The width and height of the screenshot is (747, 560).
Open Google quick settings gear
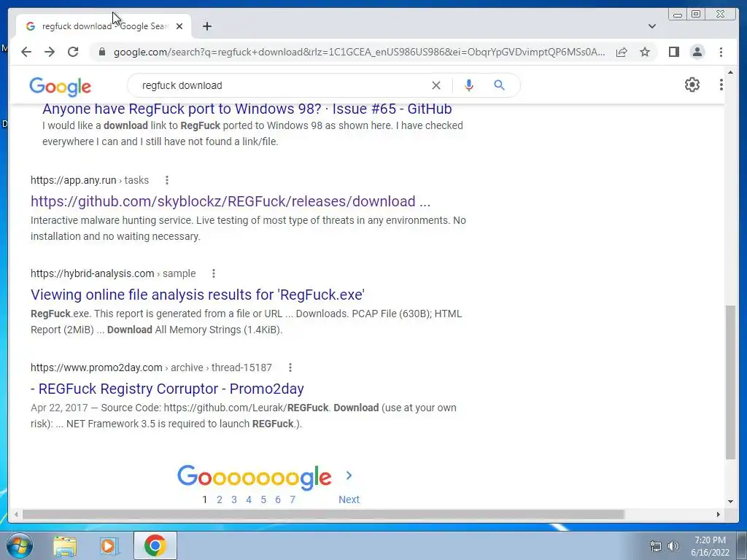point(692,85)
